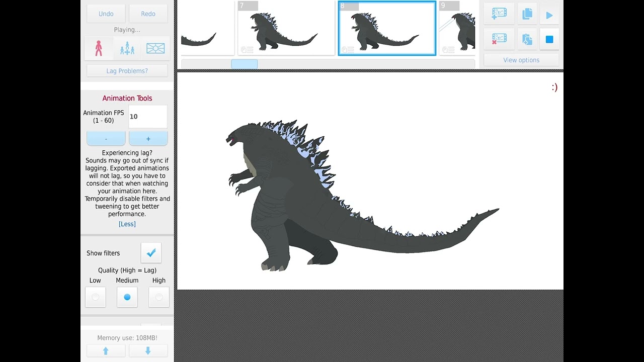The height and width of the screenshot is (362, 644).
Task: Click frame 9 tween options icon
Action: tap(448, 49)
